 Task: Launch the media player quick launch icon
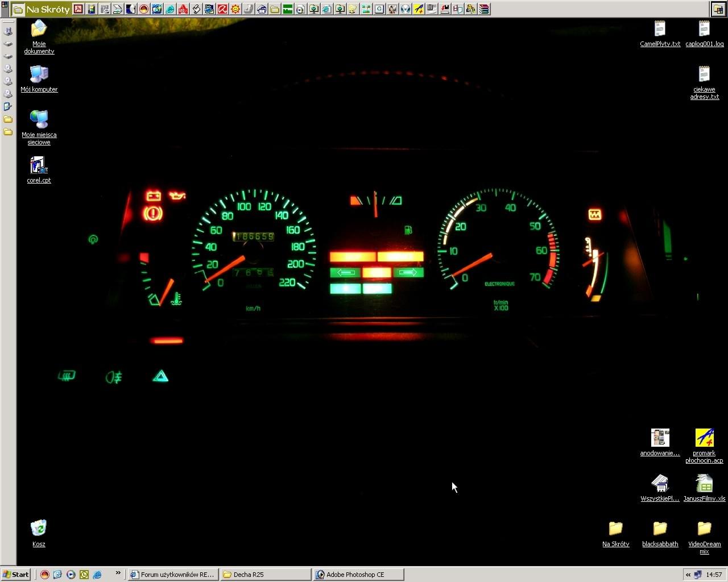click(x=71, y=575)
